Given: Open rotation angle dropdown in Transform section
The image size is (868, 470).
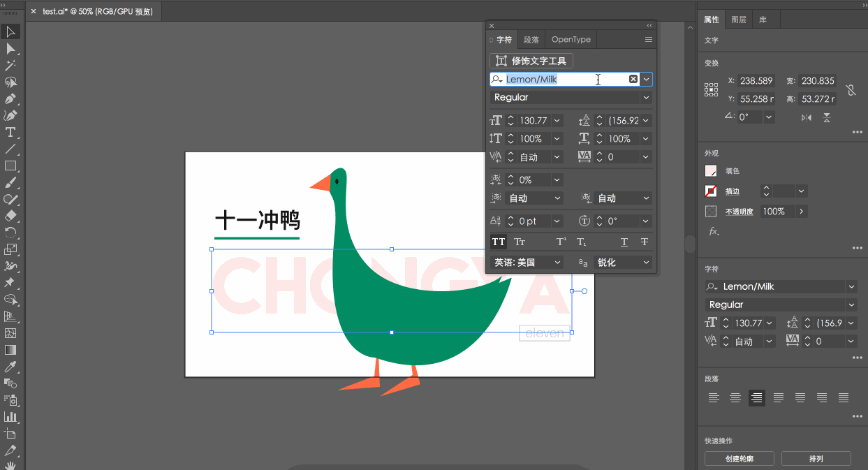Looking at the screenshot, I should coord(769,117).
